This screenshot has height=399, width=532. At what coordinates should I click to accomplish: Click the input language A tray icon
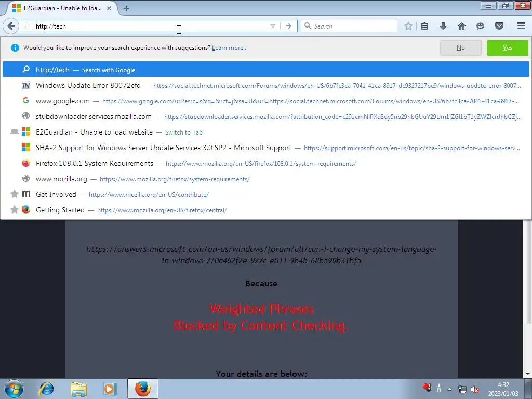(438, 388)
